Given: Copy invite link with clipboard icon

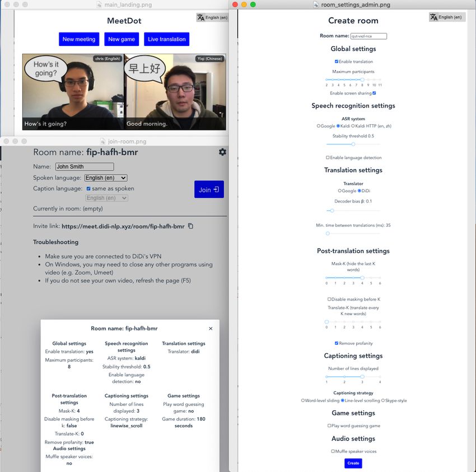Looking at the screenshot, I should (x=190, y=226).
